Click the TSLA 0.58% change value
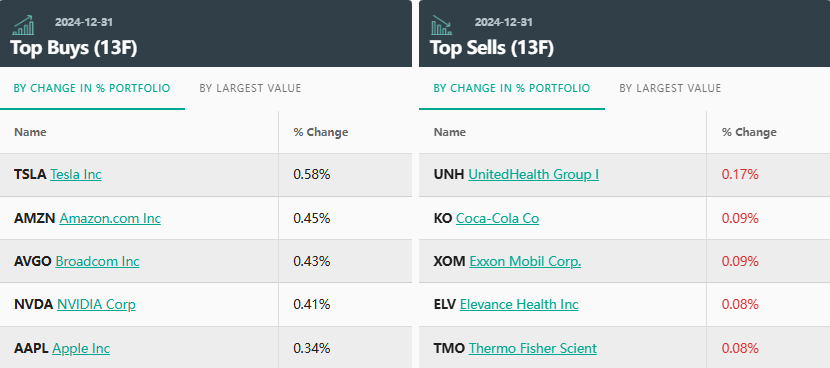The width and height of the screenshot is (830, 368). [x=312, y=174]
